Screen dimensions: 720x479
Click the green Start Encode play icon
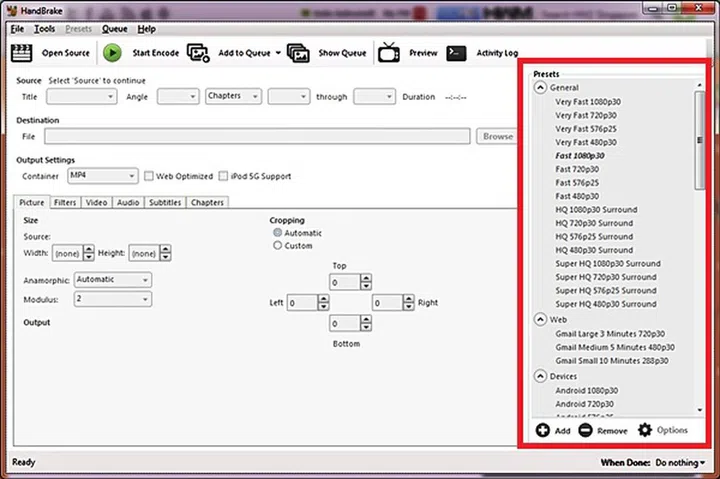(x=112, y=53)
